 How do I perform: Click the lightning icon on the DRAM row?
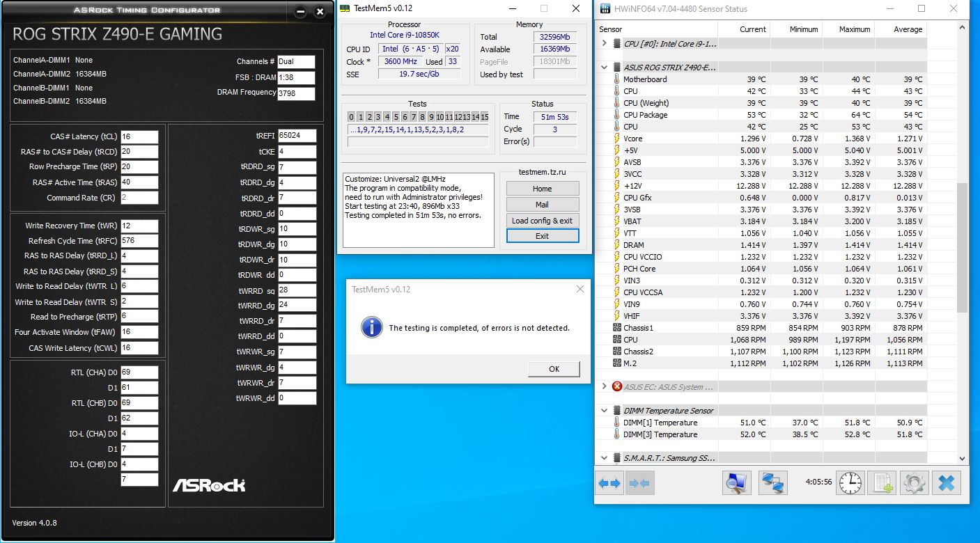coord(616,245)
